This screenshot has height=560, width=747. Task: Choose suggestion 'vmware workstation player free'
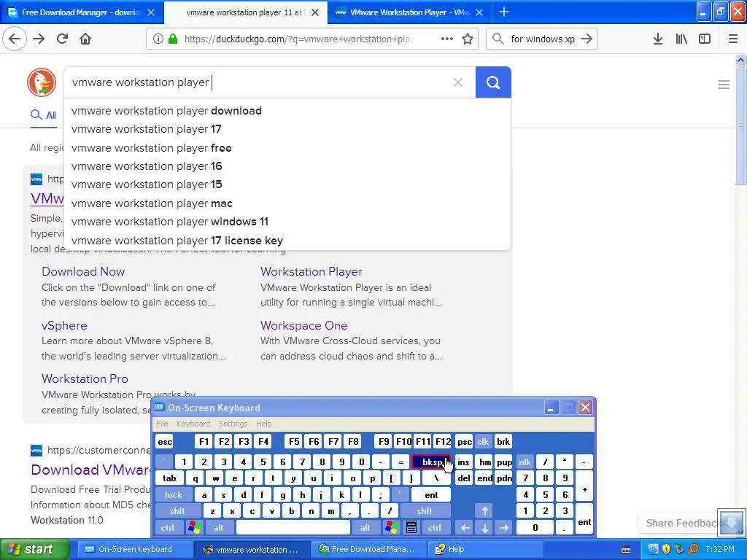coord(287,147)
